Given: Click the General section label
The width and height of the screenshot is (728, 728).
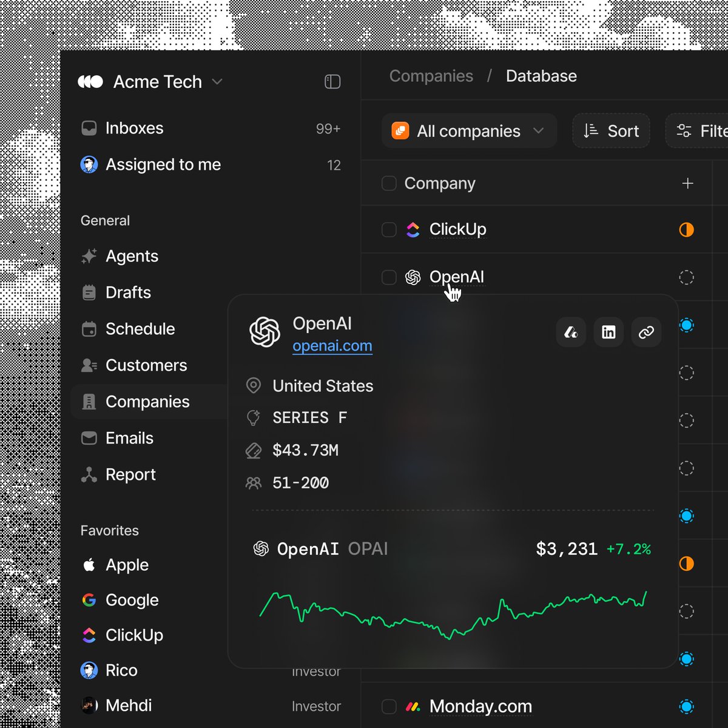Looking at the screenshot, I should pyautogui.click(x=105, y=220).
